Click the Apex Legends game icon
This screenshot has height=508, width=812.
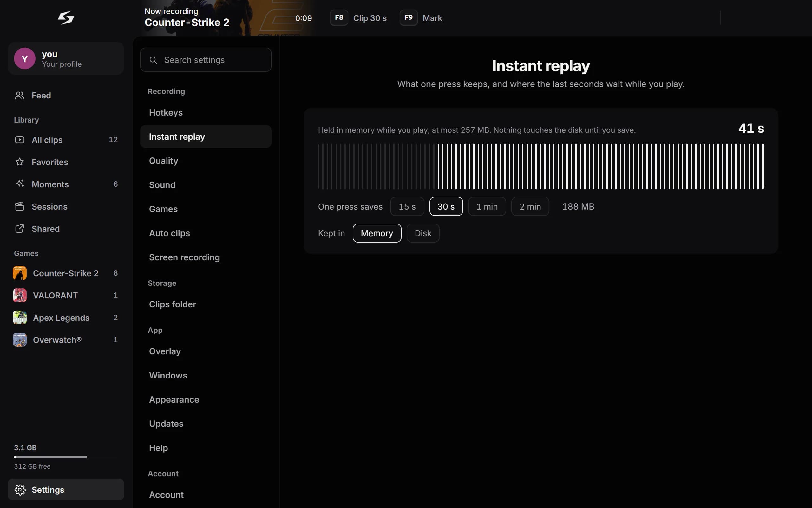[19, 317]
